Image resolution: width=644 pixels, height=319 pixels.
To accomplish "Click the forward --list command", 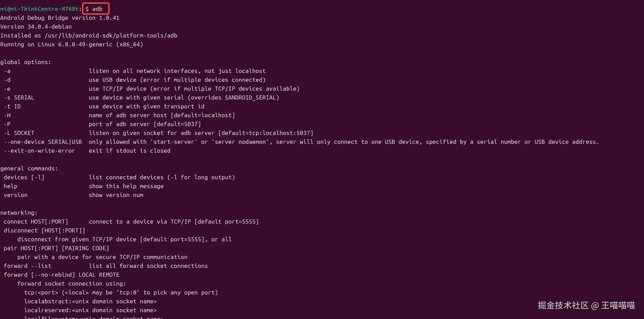I will [x=27, y=266].
